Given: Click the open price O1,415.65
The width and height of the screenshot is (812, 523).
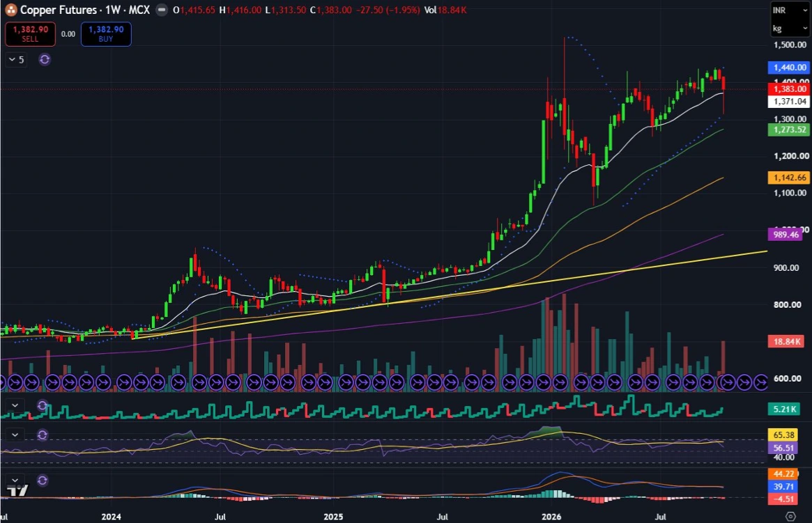Looking at the screenshot, I should point(194,10).
